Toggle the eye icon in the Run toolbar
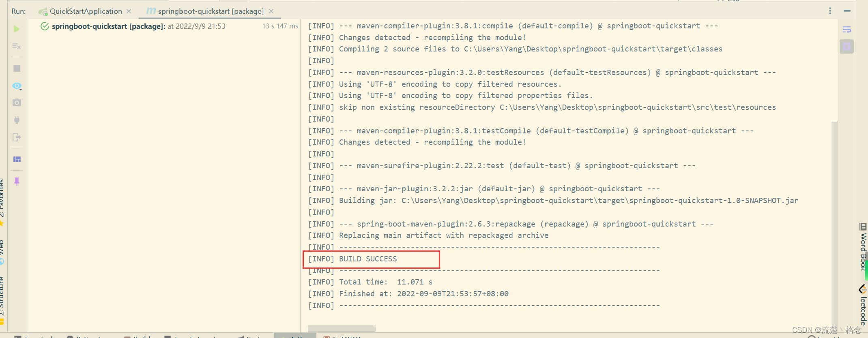This screenshot has height=338, width=868. click(17, 86)
